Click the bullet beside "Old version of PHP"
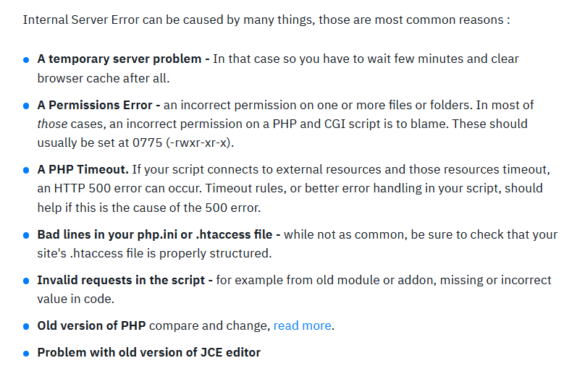 (27, 327)
